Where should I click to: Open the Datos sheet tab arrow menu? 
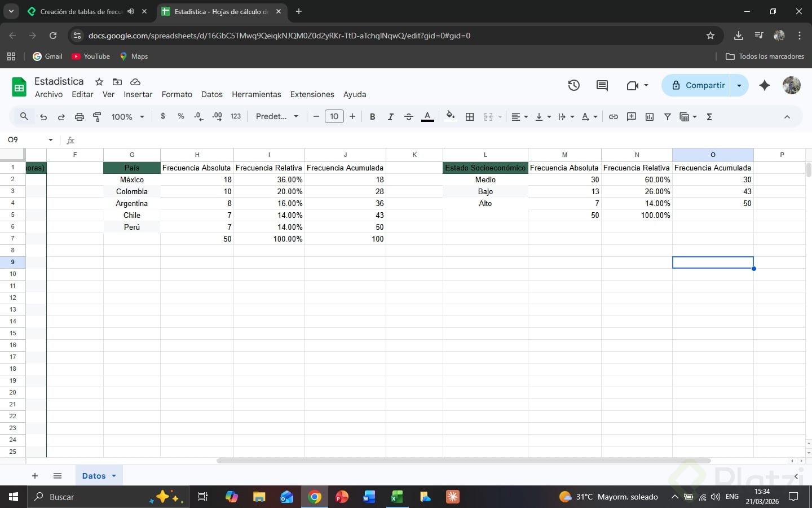[114, 476]
